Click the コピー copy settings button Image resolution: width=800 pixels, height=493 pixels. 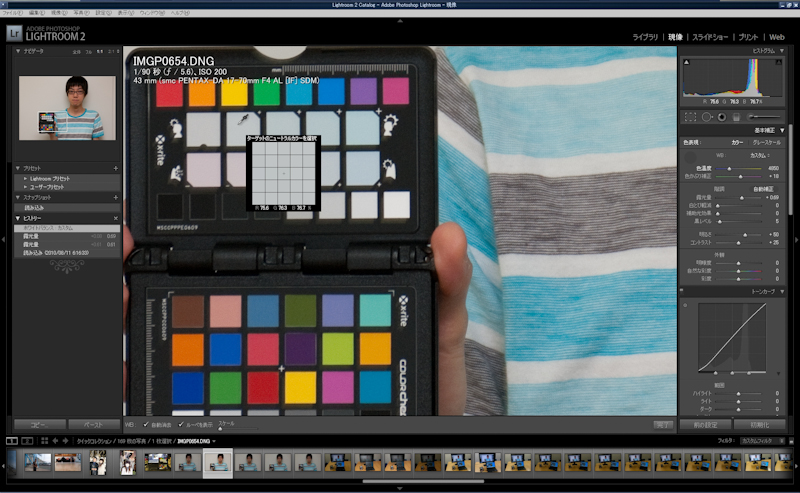40,424
